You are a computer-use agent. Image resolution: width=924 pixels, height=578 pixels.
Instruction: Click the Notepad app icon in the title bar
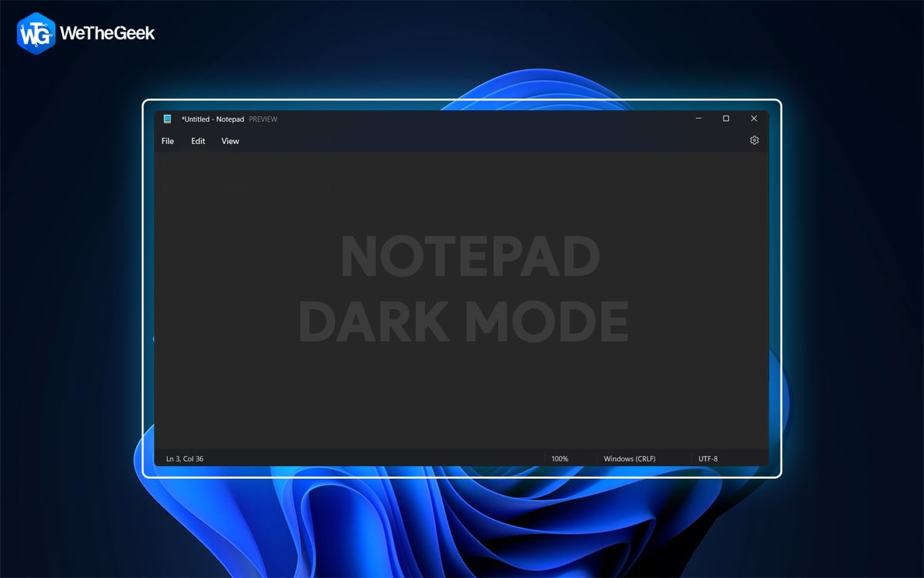[x=169, y=119]
